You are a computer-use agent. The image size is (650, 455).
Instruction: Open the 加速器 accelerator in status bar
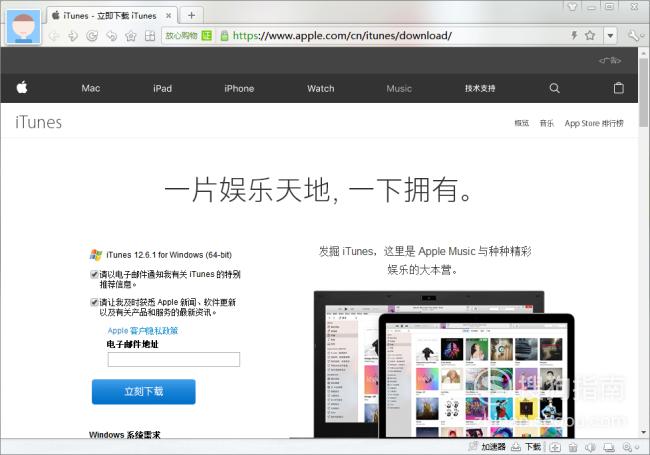point(487,447)
